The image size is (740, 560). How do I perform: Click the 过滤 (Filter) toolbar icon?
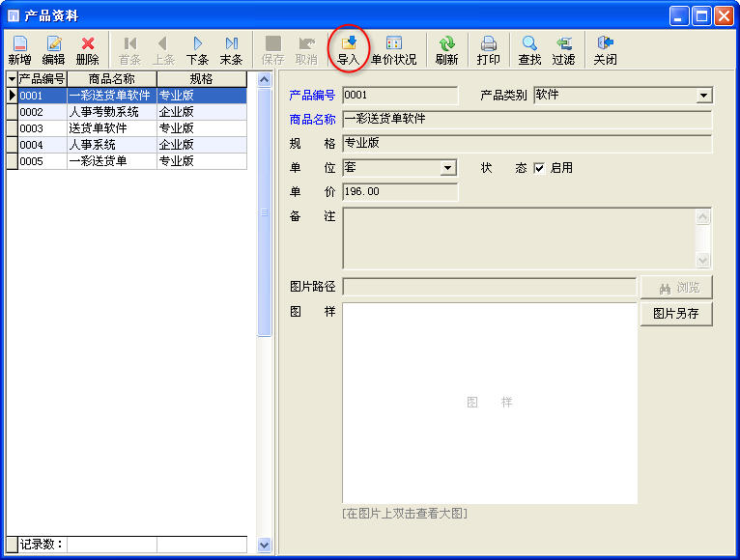tap(563, 50)
